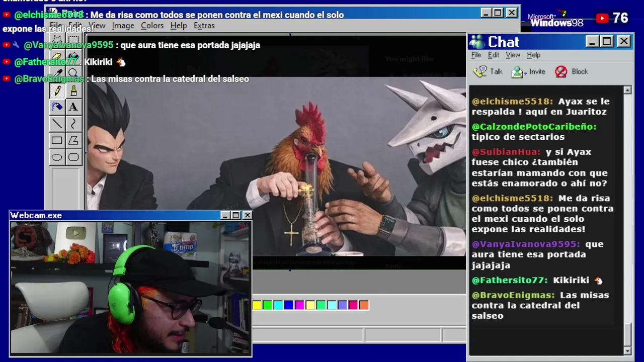644x362 pixels.
Task: Click username @CalzondePotoCaribeño in Chat
Action: (534, 127)
